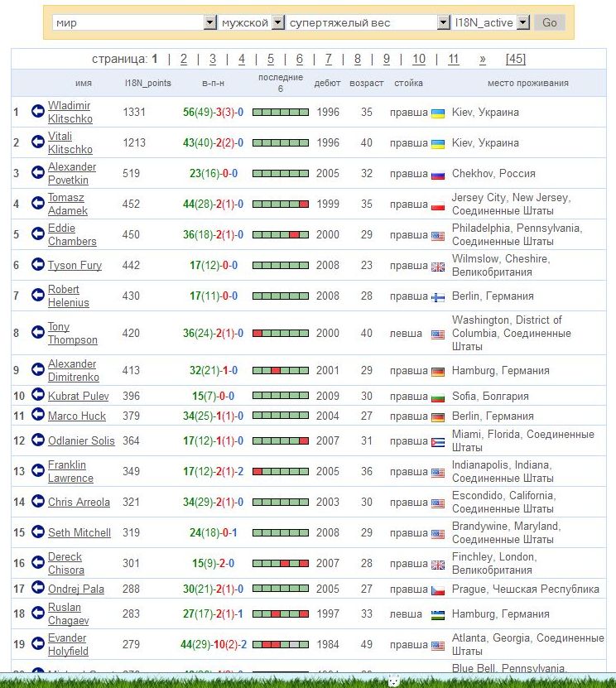The width and height of the screenshot is (616, 688).
Task: Jump to last page 45
Action: click(x=515, y=59)
